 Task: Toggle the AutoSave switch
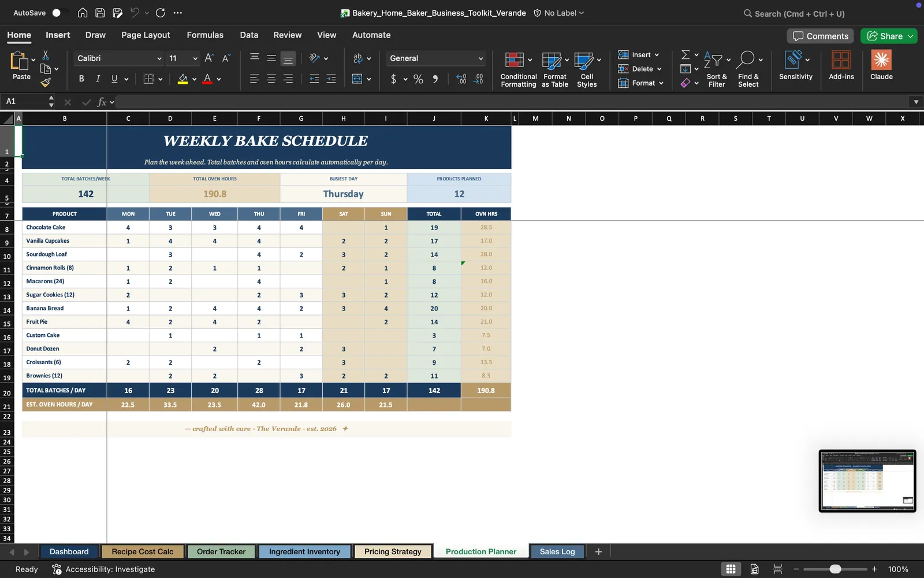pos(59,13)
